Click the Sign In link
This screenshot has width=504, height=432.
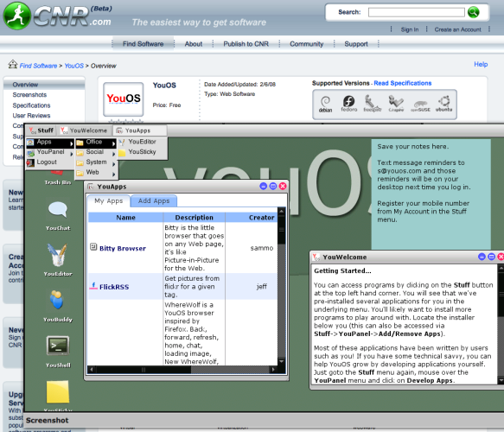410,29
